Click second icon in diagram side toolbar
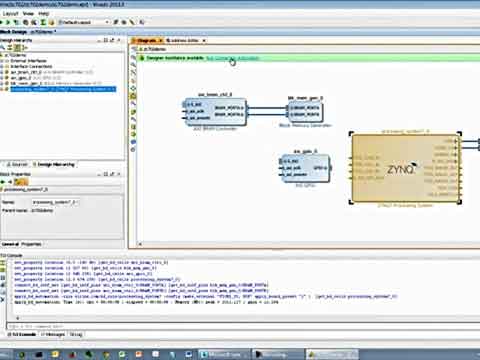Image resolution: width=480 pixels, height=360 pixels. click(x=133, y=57)
